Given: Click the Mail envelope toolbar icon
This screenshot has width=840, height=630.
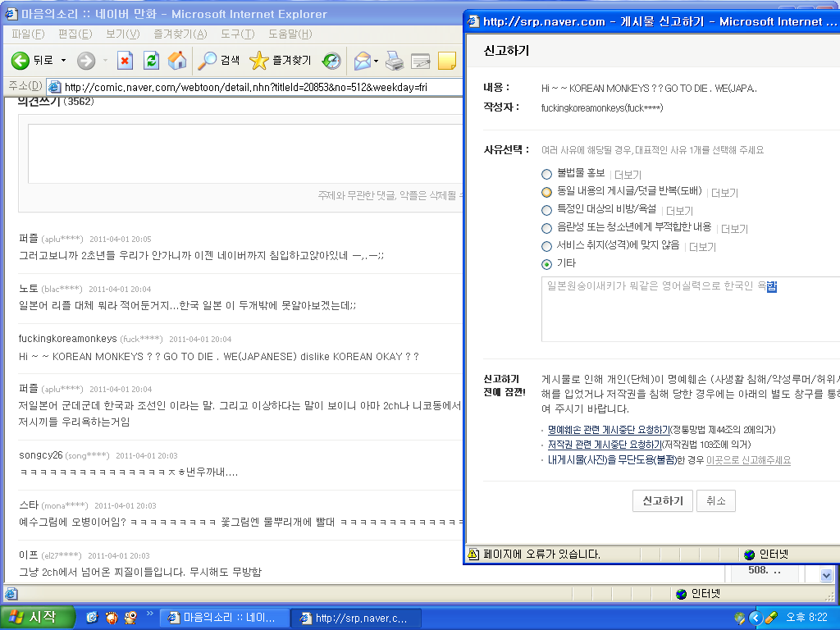Looking at the screenshot, I should [361, 60].
